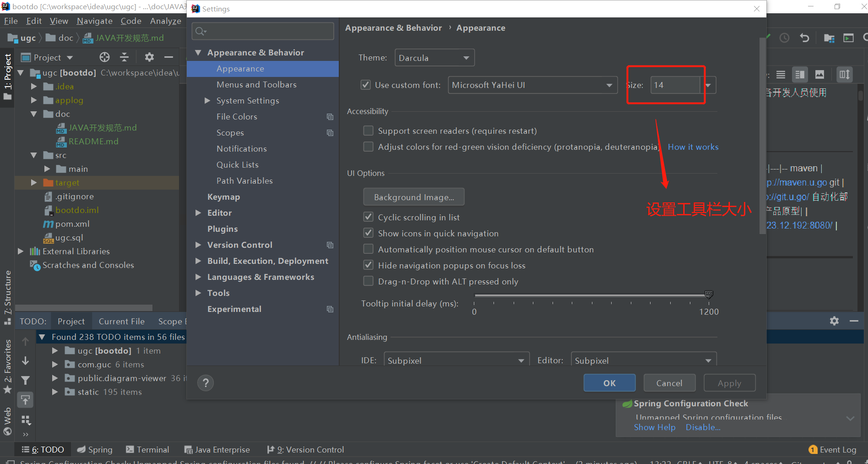Open the Microsoft YaHei UI font dropdown
The image size is (868, 464).
tap(532, 85)
